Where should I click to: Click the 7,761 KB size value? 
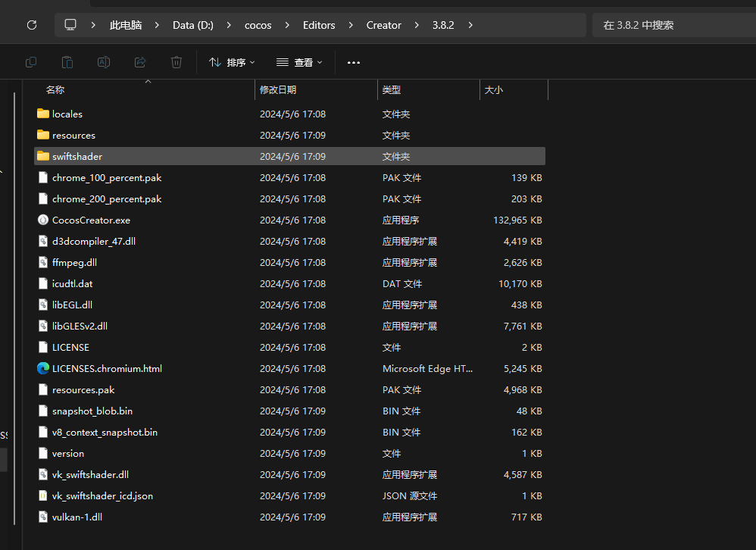point(523,326)
